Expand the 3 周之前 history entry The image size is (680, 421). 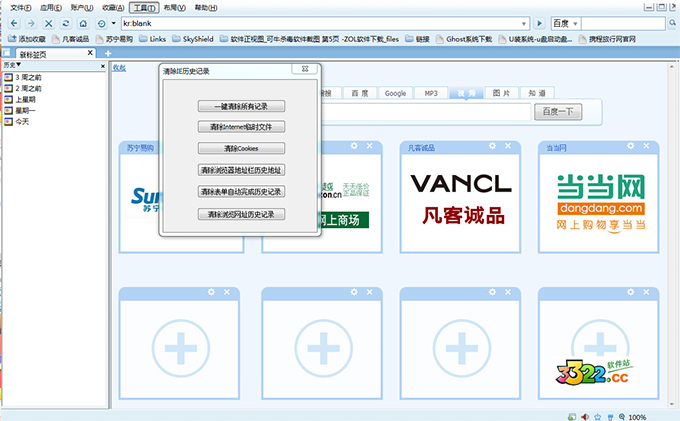[23, 77]
